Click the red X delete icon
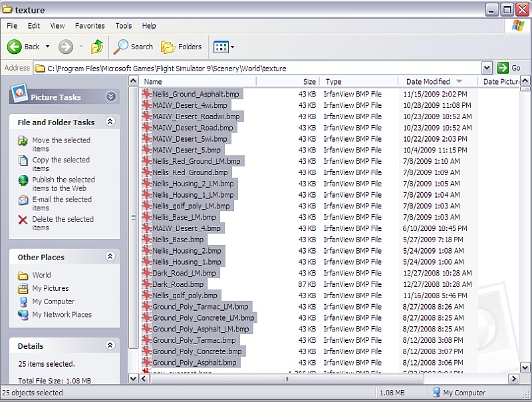The width and height of the screenshot is (532, 402). click(x=23, y=220)
